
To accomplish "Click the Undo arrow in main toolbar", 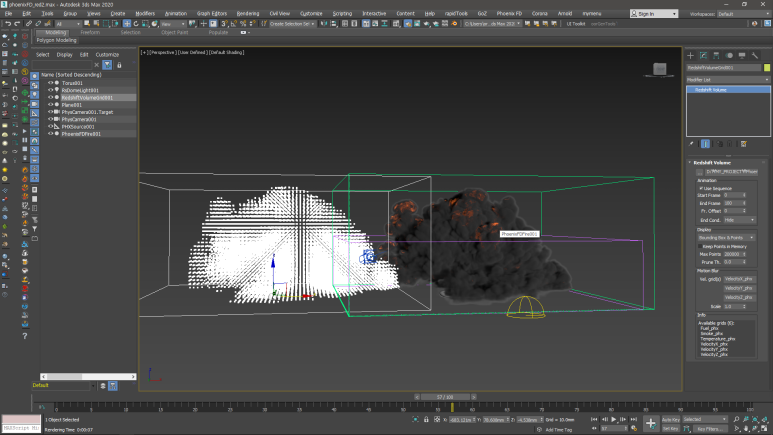I will pyautogui.click(x=8, y=23).
